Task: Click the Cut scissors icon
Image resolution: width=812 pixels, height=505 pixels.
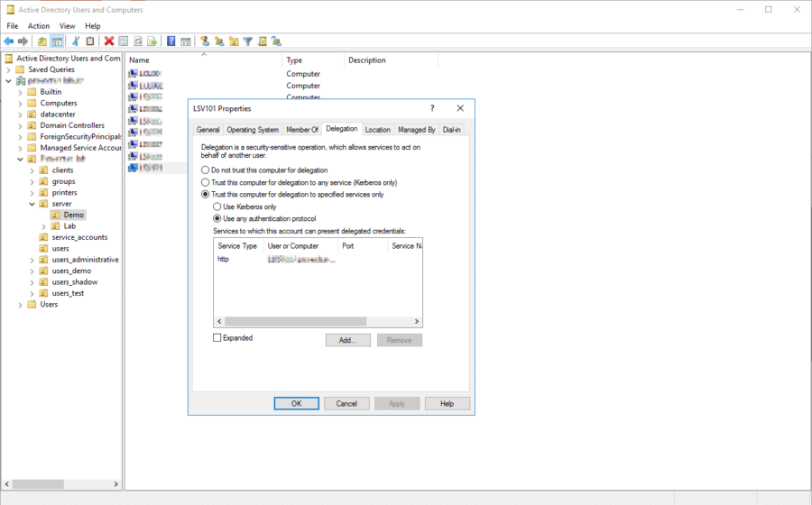Action: coord(76,41)
